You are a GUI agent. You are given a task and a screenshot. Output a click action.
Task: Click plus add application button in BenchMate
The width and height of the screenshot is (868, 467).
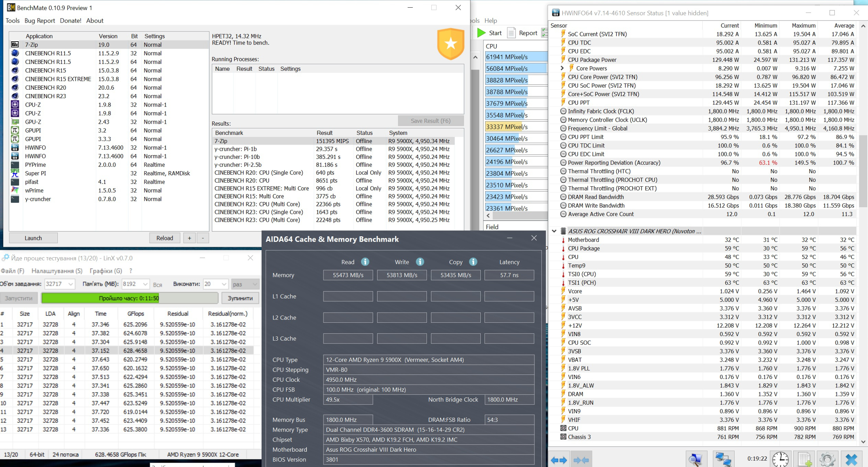tap(189, 238)
